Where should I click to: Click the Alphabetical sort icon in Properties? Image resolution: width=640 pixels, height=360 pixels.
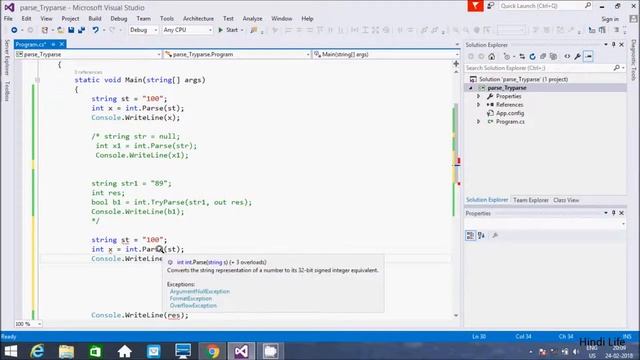tap(481, 235)
